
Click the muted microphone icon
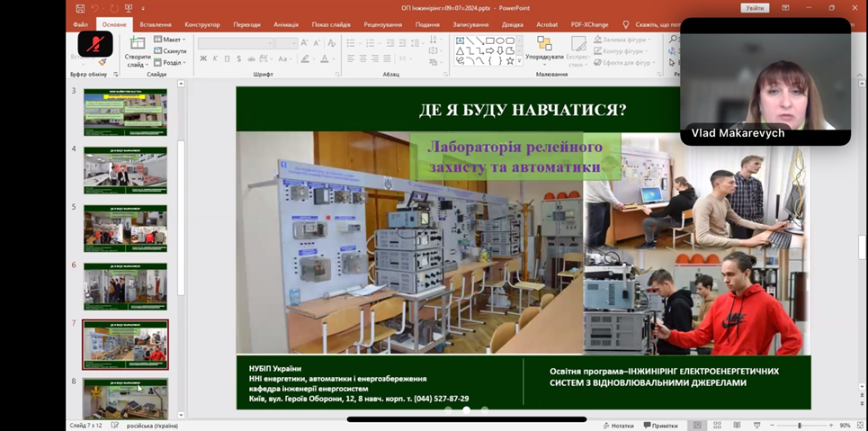point(94,44)
